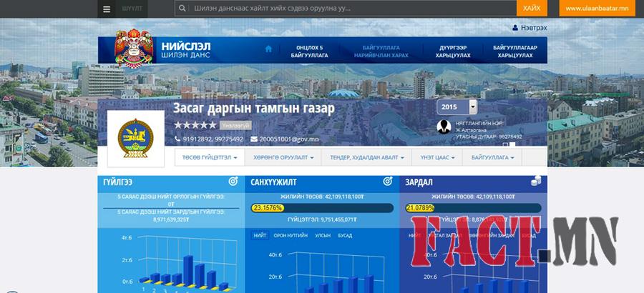Select the ОРОН НУТГИЙН tab in САНХҮҮЖИЛТ
The width and height of the screenshot is (644, 293).
click(x=287, y=235)
